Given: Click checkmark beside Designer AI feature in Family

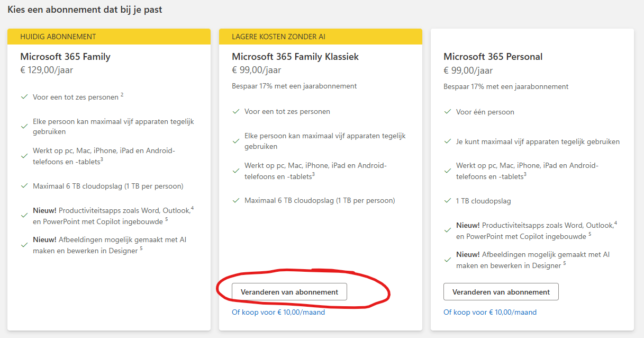Looking at the screenshot, I should tap(24, 245).
